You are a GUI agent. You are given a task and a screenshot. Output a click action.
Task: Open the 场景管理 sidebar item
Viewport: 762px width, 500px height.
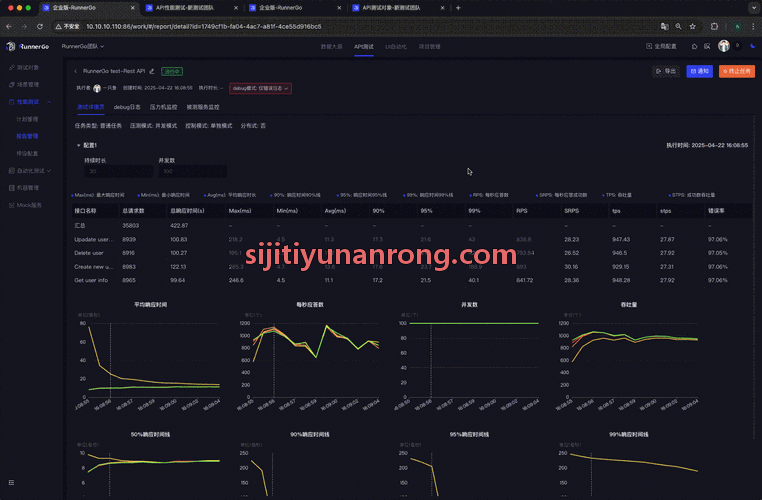point(24,85)
